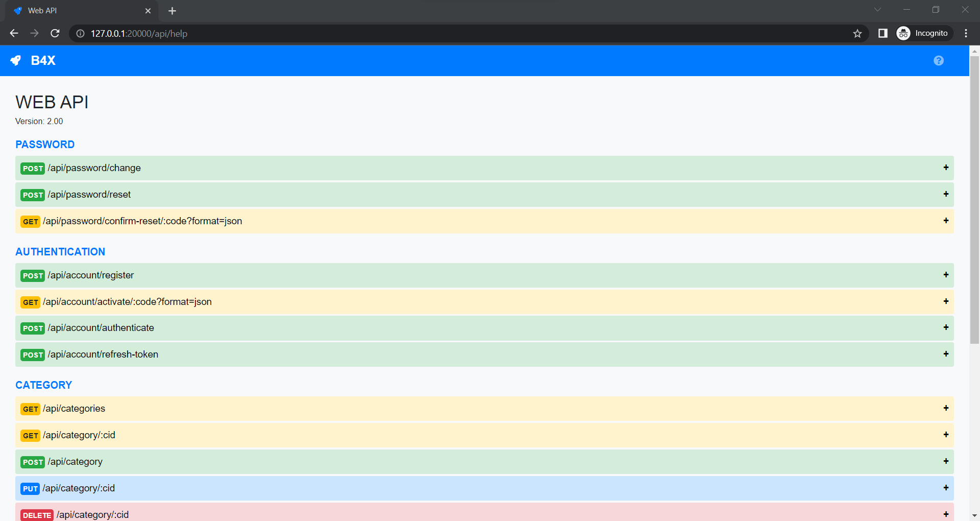This screenshot has height=521, width=980.
Task: Expand the POST /api/account/refresh-token row
Action: coord(946,354)
